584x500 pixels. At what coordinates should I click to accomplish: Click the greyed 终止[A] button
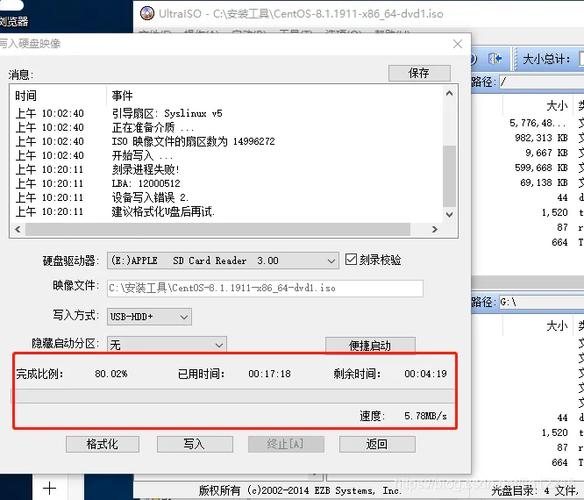pyautogui.click(x=286, y=444)
